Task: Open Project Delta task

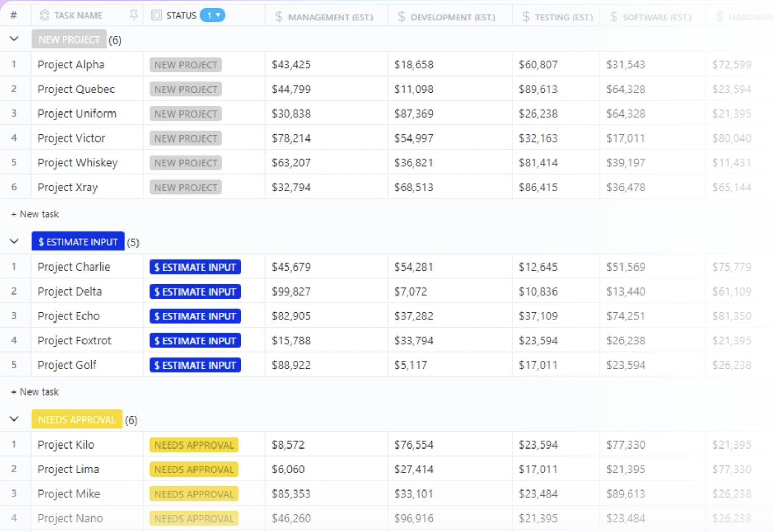Action: click(70, 291)
